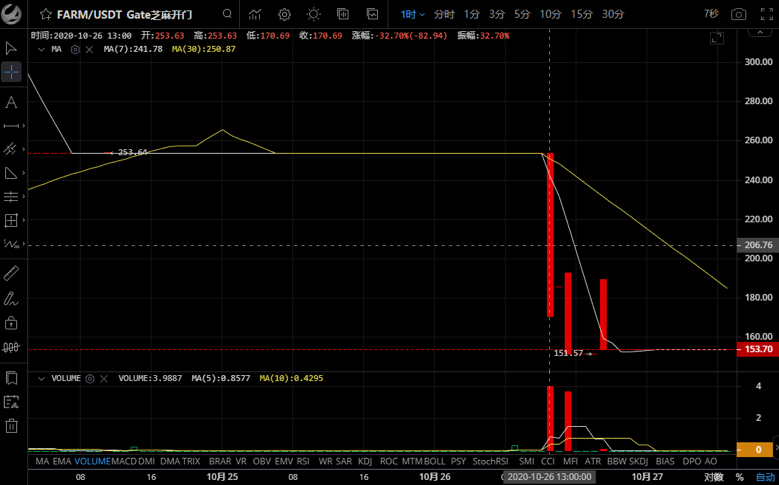Expand the triangle shape tool submenu arrow
Image resolution: width=779 pixels, height=485 pixels.
23,173
